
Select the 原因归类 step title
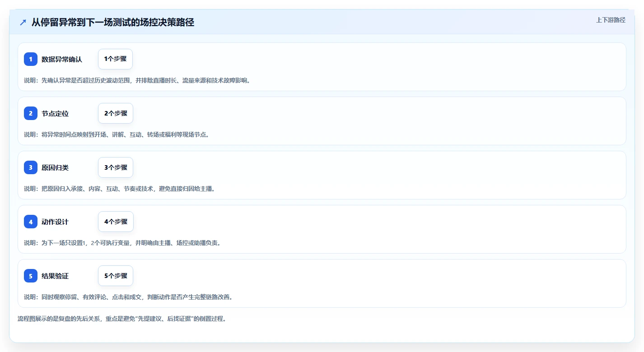pyautogui.click(x=55, y=167)
